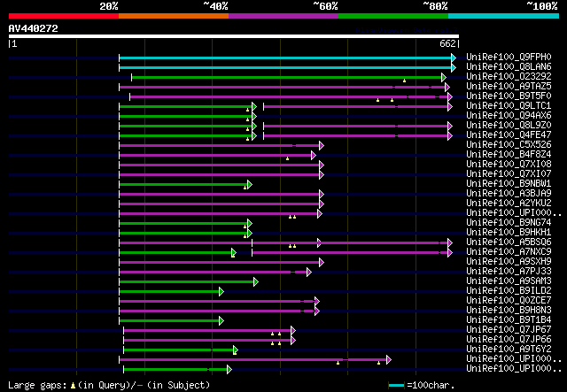567x392 pixels.
Task: Click the purple alignment bar for Q7JP66
Action: [207, 341]
